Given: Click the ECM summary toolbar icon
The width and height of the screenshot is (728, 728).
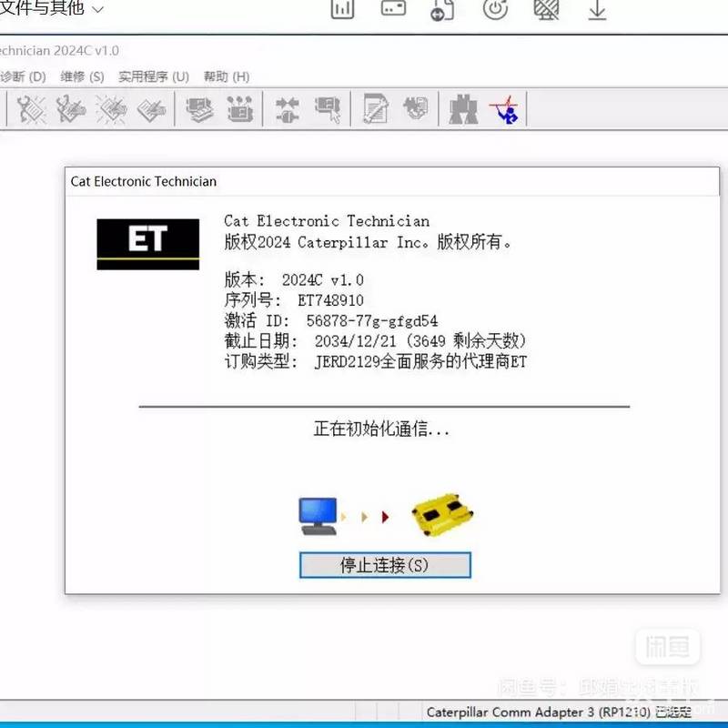Looking at the screenshot, I should pos(199,110).
